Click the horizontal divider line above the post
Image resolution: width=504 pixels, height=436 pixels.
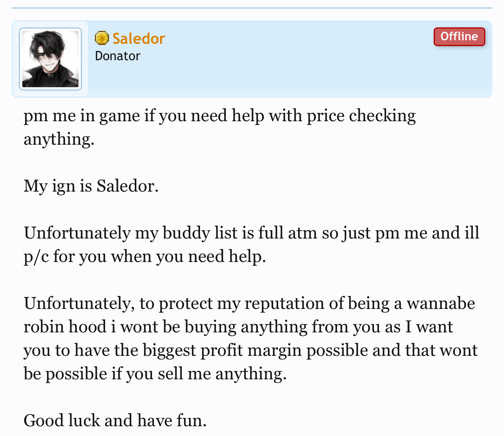(252, 8)
